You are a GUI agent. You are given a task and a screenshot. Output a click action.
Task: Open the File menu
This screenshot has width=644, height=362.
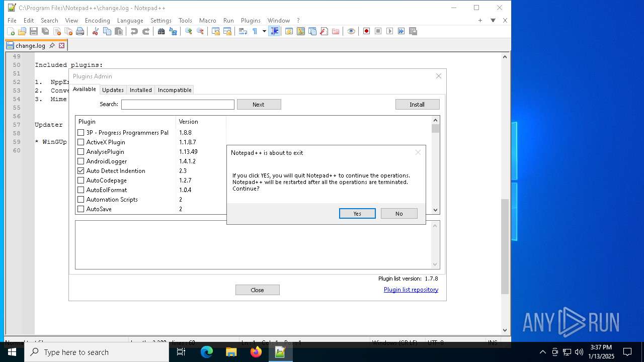pos(12,21)
